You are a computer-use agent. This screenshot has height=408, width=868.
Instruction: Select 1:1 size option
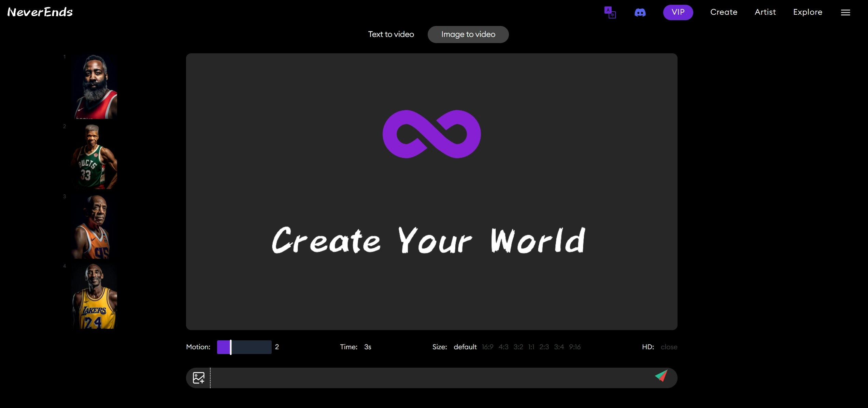531,347
